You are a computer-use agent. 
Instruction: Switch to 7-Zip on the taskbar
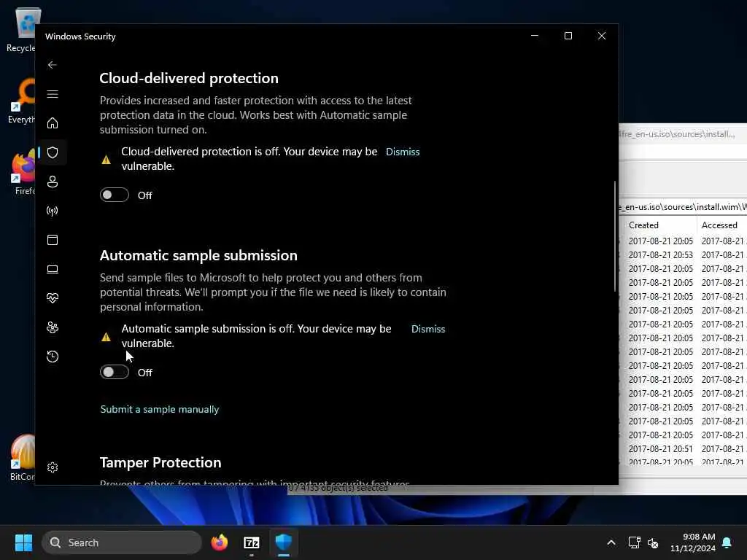252,542
